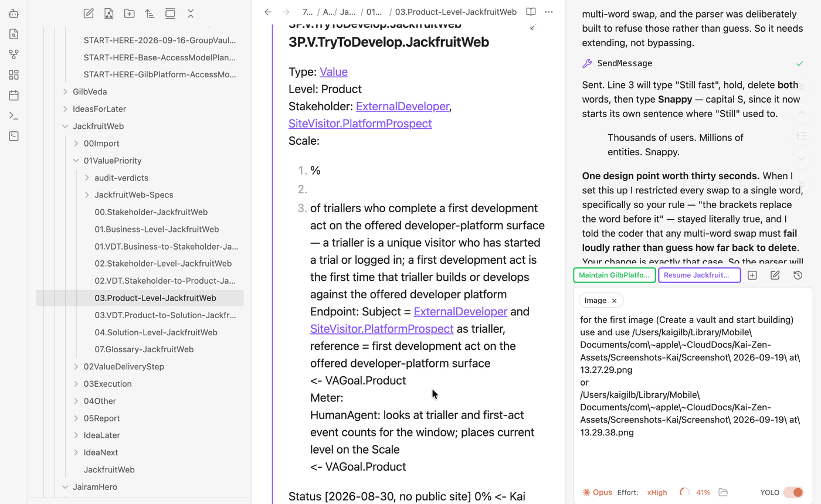Switch to reading view with the book icon

click(x=531, y=12)
